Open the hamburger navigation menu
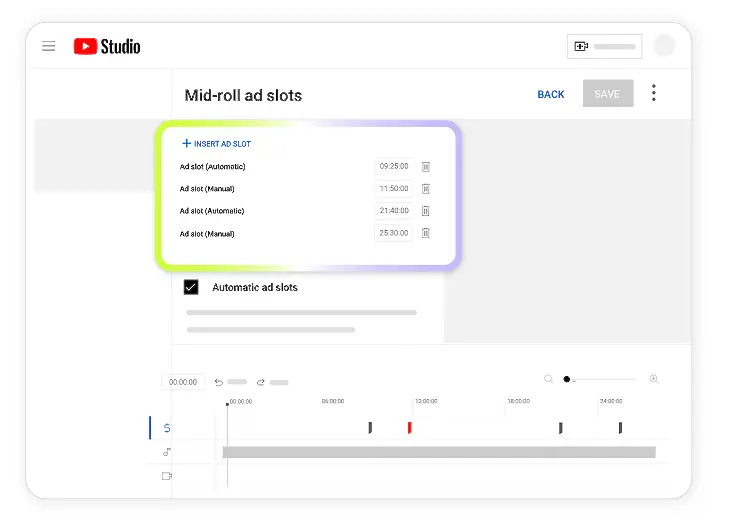This screenshot has width=729, height=532. [x=49, y=46]
